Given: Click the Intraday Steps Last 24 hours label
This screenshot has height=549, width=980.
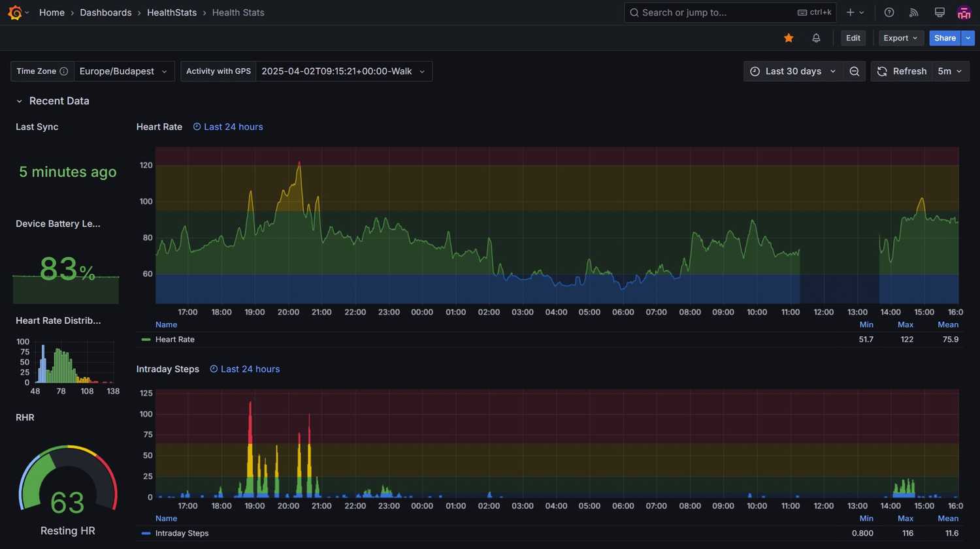Looking at the screenshot, I should pyautogui.click(x=250, y=369).
